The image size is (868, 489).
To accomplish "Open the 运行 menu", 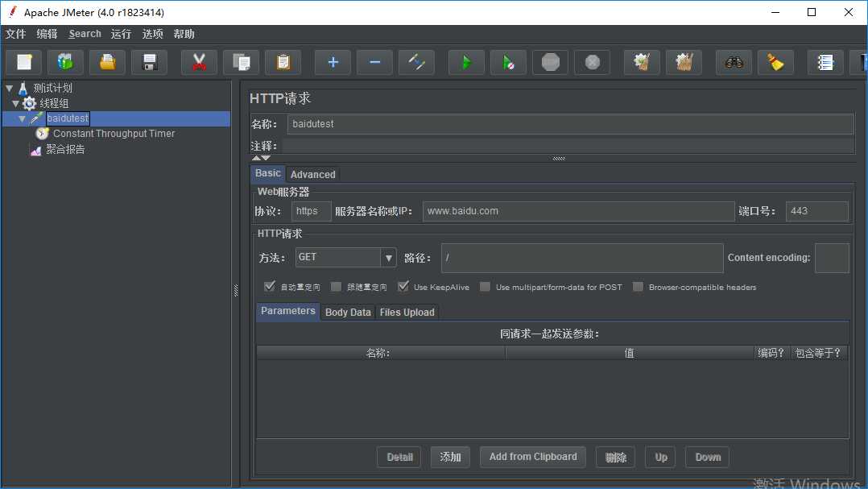I will (122, 34).
